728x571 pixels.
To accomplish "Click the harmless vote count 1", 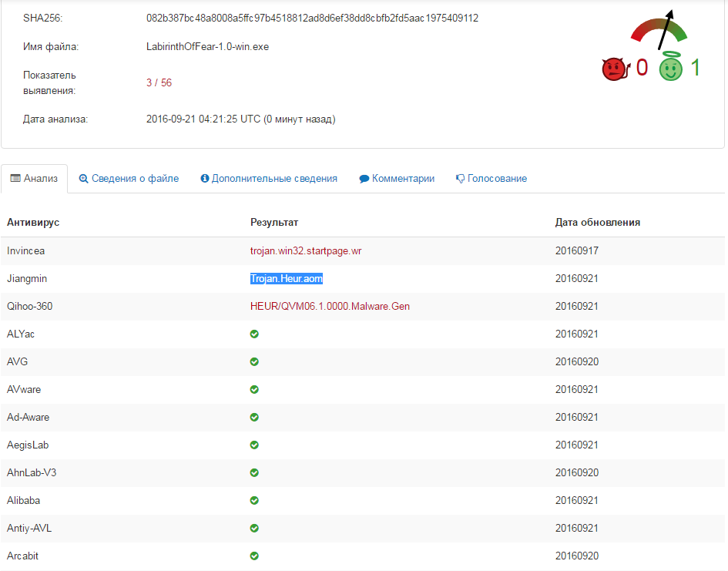I will coord(695,68).
